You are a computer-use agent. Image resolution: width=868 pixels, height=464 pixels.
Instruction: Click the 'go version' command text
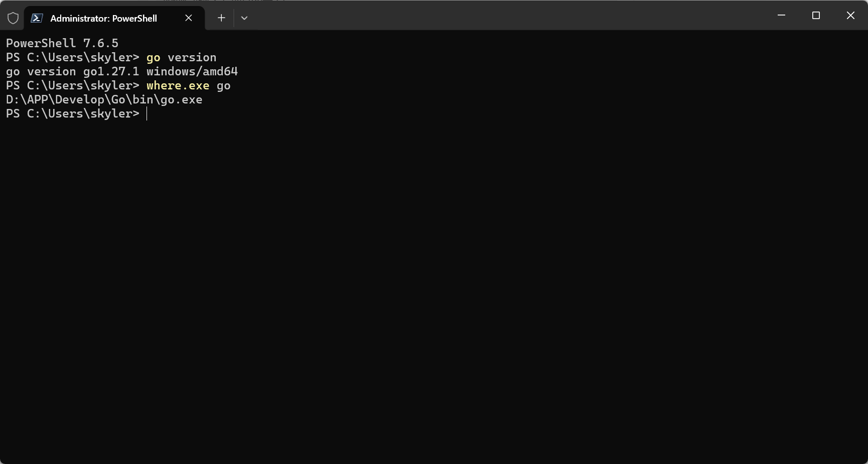(x=181, y=57)
